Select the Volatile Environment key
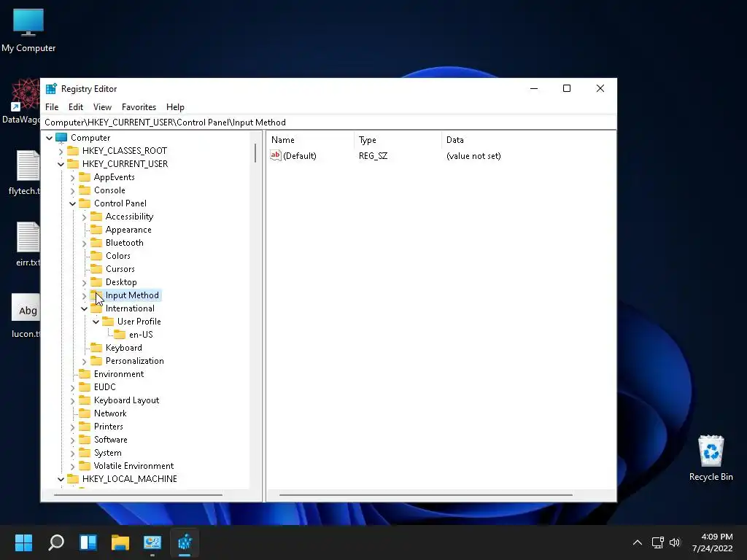This screenshot has height=560, width=747. pyautogui.click(x=133, y=466)
